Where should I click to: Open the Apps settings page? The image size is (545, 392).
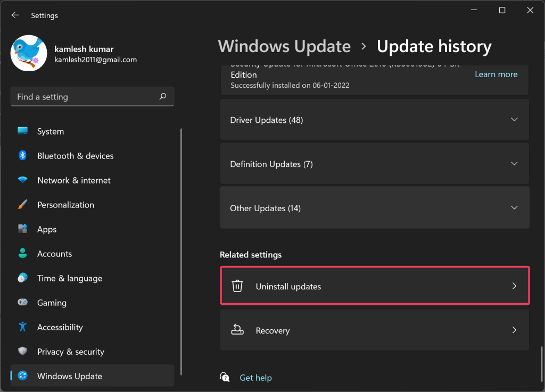92,229
